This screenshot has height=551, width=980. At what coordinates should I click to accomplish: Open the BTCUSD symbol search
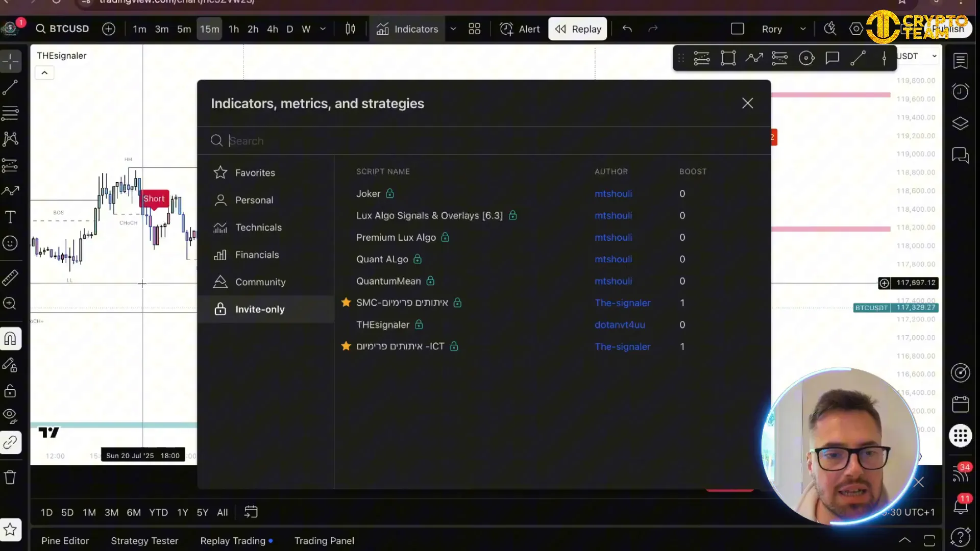point(62,29)
